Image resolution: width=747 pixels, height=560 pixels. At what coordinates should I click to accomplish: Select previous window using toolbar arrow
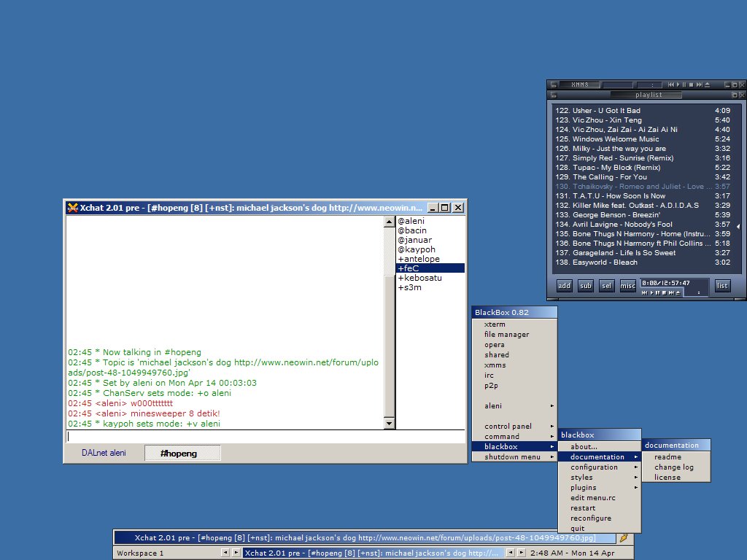(510, 553)
